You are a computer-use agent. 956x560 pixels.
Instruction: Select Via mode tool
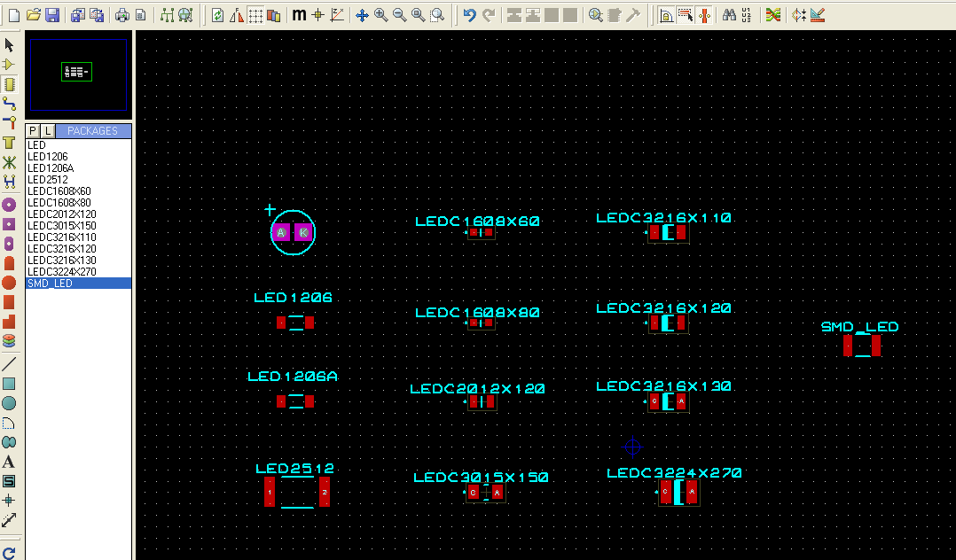(x=9, y=123)
